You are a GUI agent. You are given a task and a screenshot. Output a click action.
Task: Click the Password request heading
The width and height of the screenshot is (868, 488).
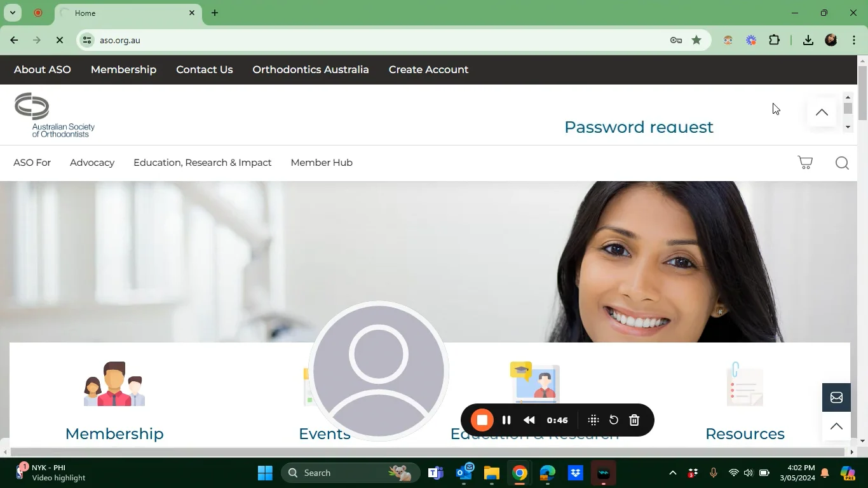point(639,127)
